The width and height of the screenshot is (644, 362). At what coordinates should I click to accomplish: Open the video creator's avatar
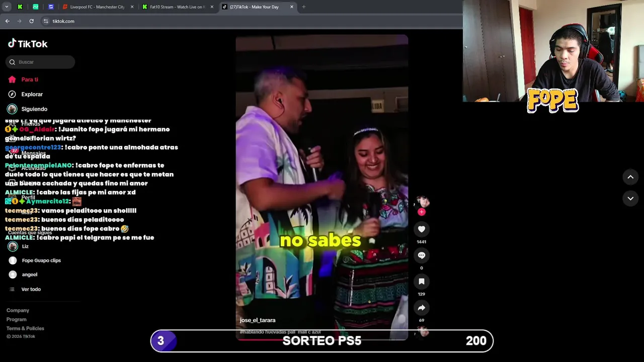pyautogui.click(x=422, y=202)
